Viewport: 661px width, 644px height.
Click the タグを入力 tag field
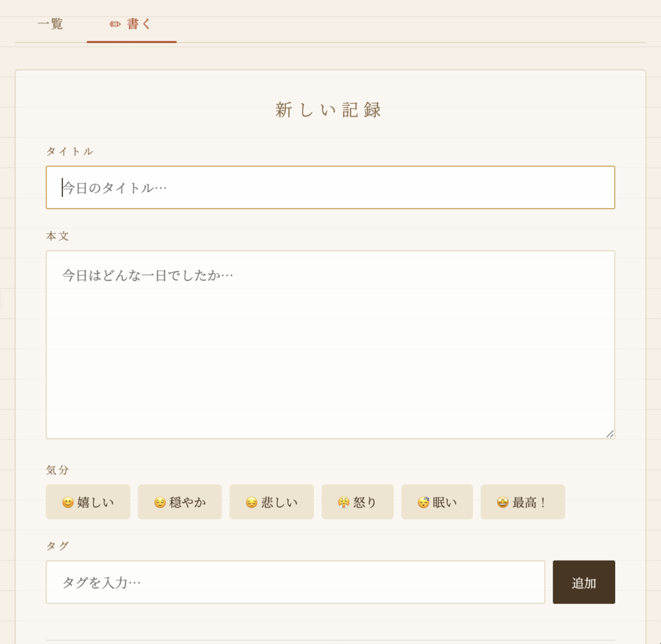(296, 582)
